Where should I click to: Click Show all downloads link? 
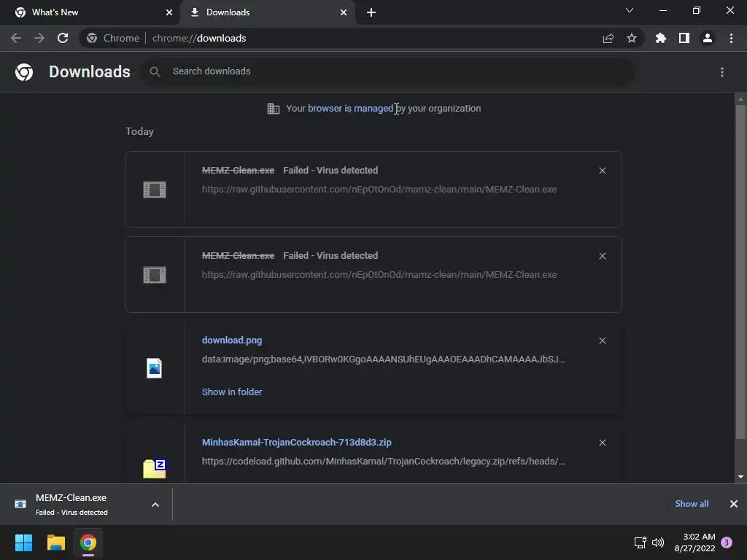692,504
